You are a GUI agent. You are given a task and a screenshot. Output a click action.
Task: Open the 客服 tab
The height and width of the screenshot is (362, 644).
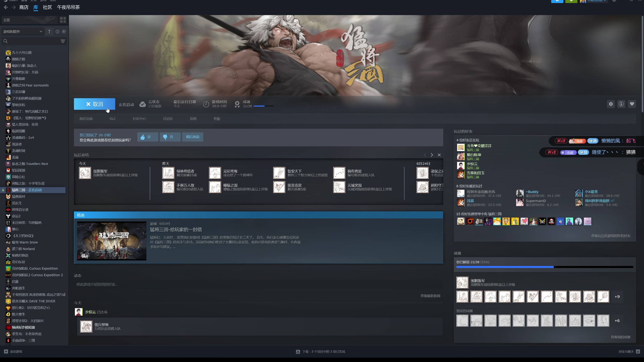tap(217, 119)
